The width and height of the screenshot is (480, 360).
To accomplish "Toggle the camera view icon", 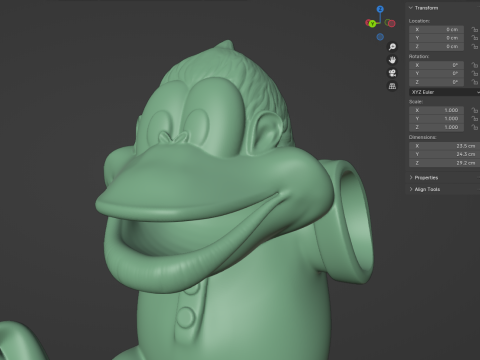I will pyautogui.click(x=392, y=73).
